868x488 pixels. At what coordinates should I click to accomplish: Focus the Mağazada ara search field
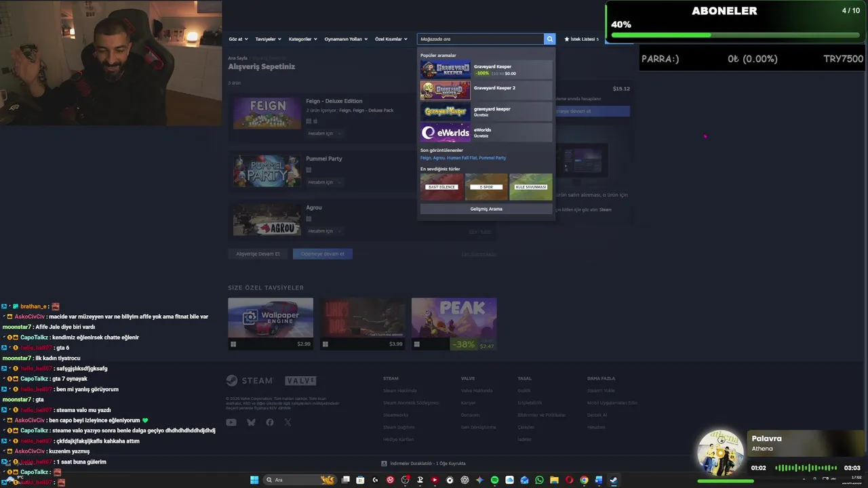click(x=481, y=39)
